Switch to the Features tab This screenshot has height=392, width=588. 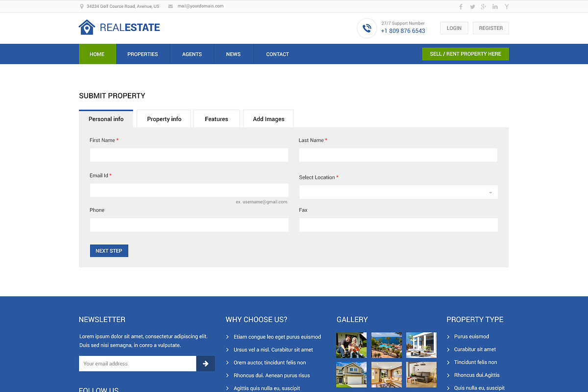[x=217, y=119]
